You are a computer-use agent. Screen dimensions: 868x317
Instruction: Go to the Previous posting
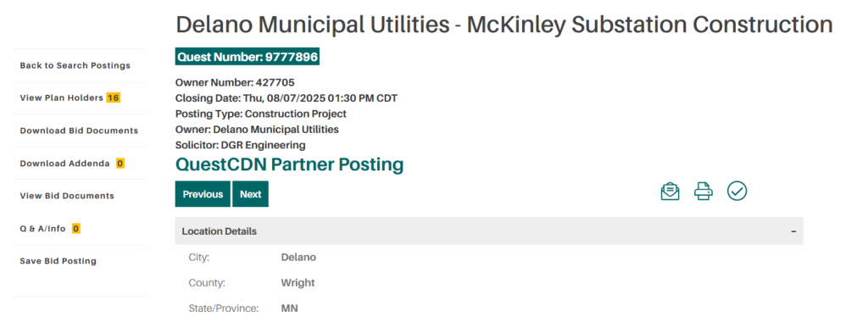pyautogui.click(x=203, y=194)
